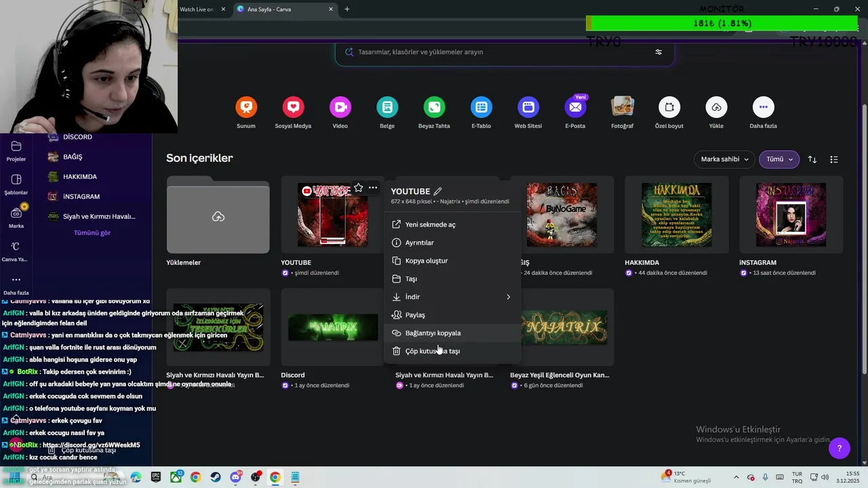Open Marka in the left sidebar
The width and height of the screenshot is (868, 488).
click(16, 218)
